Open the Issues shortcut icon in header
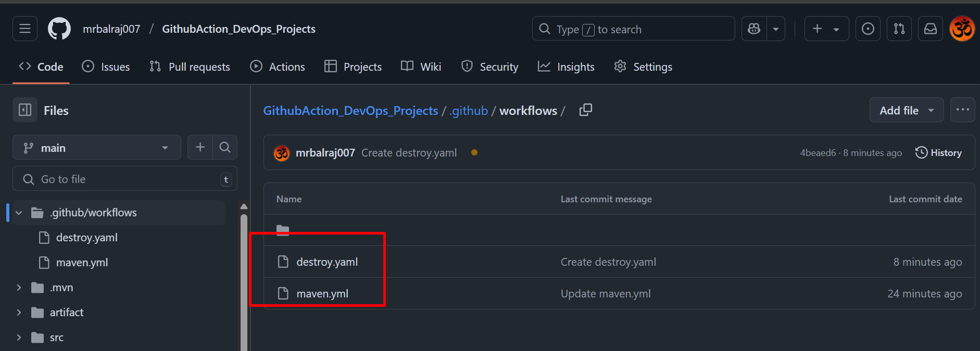980x351 pixels. [x=868, y=29]
